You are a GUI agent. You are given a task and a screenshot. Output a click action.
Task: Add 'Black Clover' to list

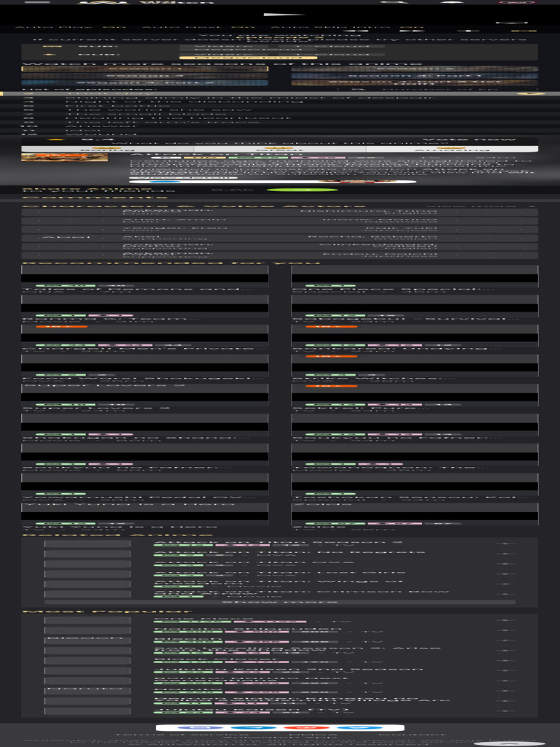pyautogui.click(x=505, y=660)
